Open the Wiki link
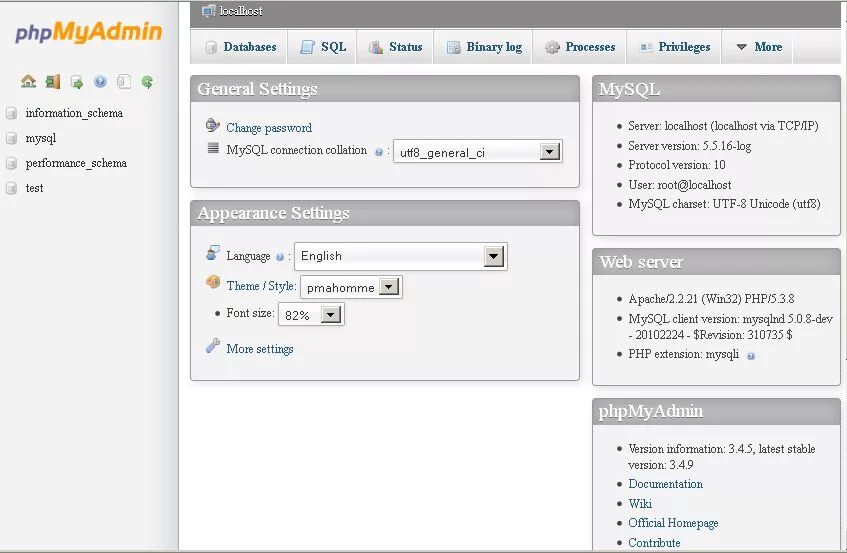Image resolution: width=847 pixels, height=553 pixels. [640, 503]
